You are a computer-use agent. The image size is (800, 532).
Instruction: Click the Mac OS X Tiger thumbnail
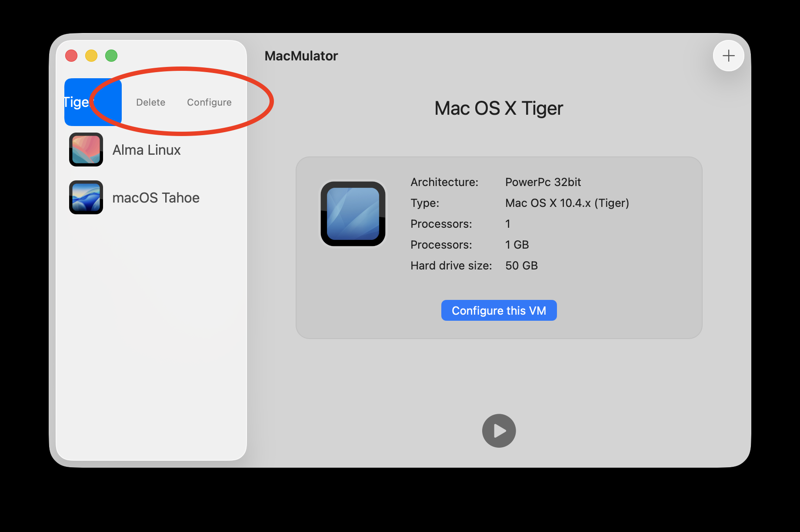353,214
